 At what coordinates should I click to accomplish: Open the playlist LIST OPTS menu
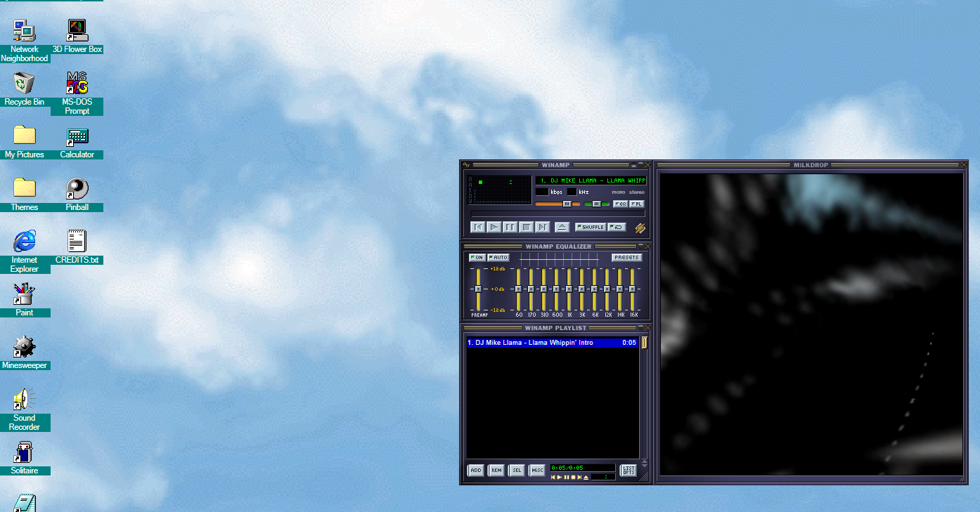pyautogui.click(x=628, y=470)
